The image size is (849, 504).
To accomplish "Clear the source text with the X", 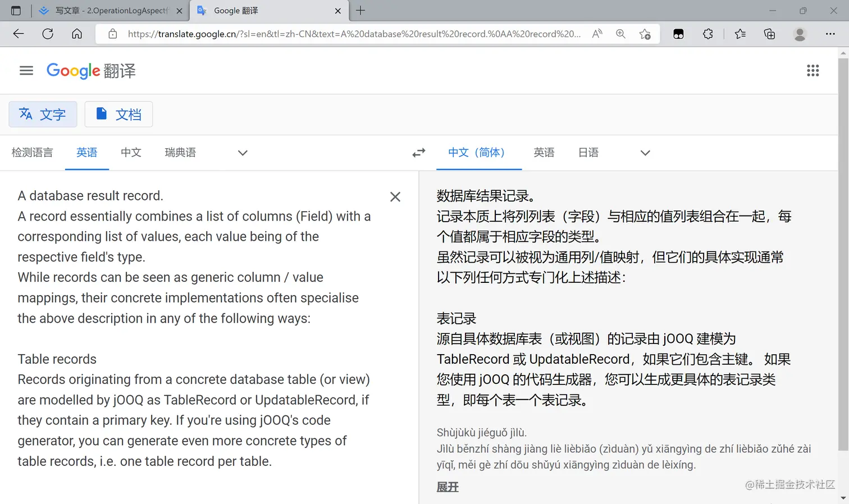I will tap(395, 196).
